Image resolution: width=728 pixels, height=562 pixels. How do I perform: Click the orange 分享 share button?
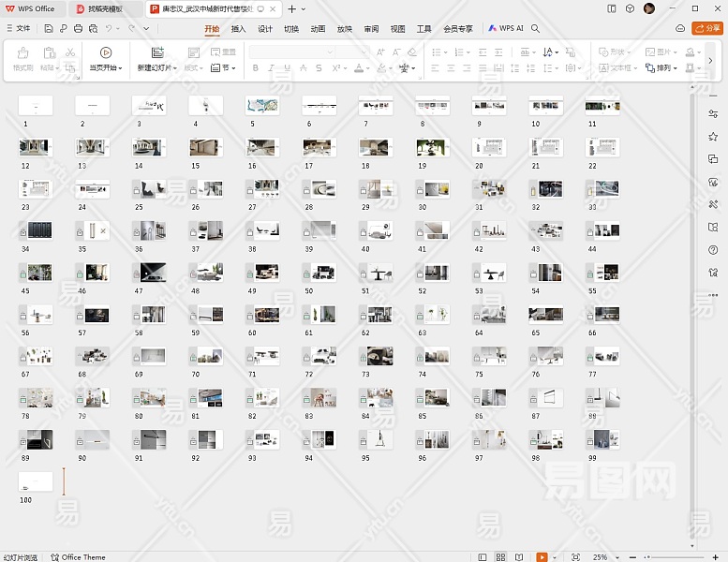707,29
